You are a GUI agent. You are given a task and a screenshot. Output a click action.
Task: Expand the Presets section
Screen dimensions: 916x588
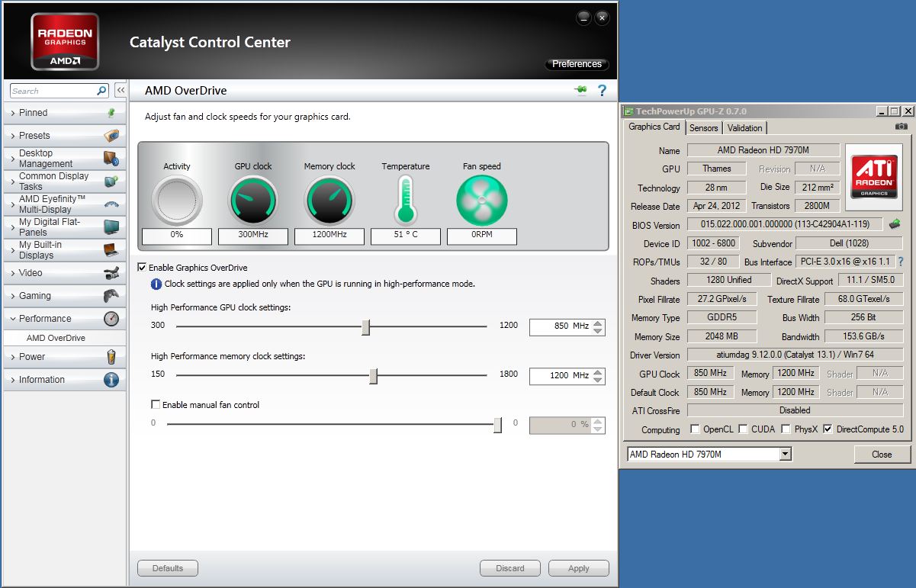tap(65, 136)
